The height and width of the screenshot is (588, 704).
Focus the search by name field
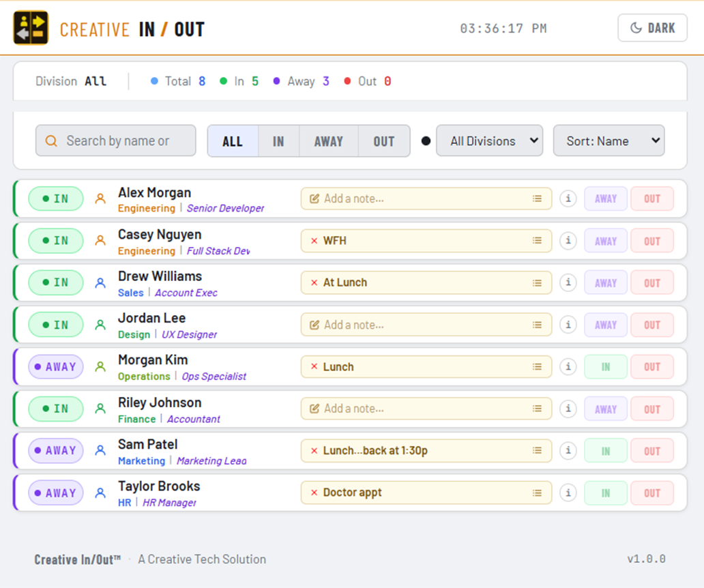click(x=116, y=141)
